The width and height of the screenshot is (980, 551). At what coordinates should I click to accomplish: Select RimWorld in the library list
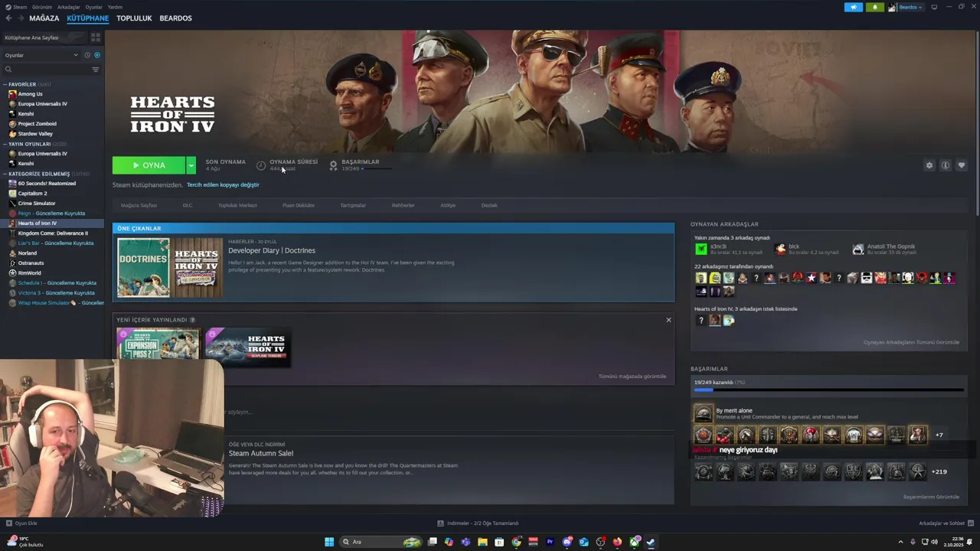click(30, 273)
